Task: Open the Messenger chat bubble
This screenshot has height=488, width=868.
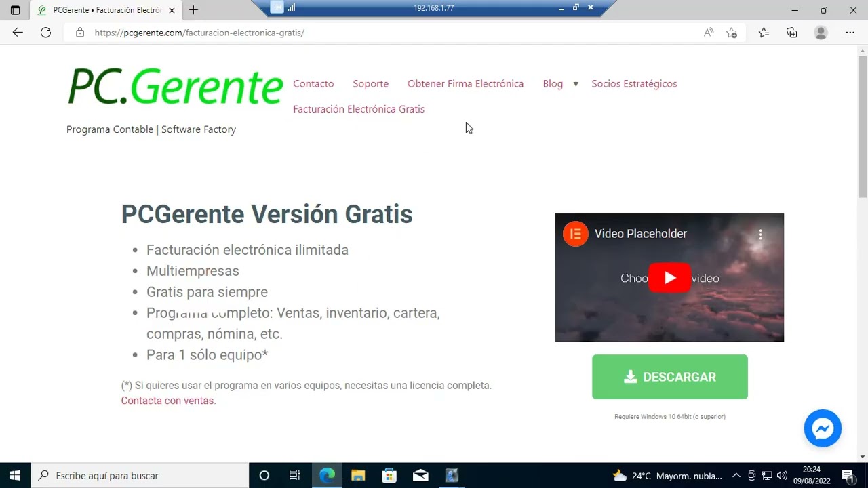Action: (823, 428)
